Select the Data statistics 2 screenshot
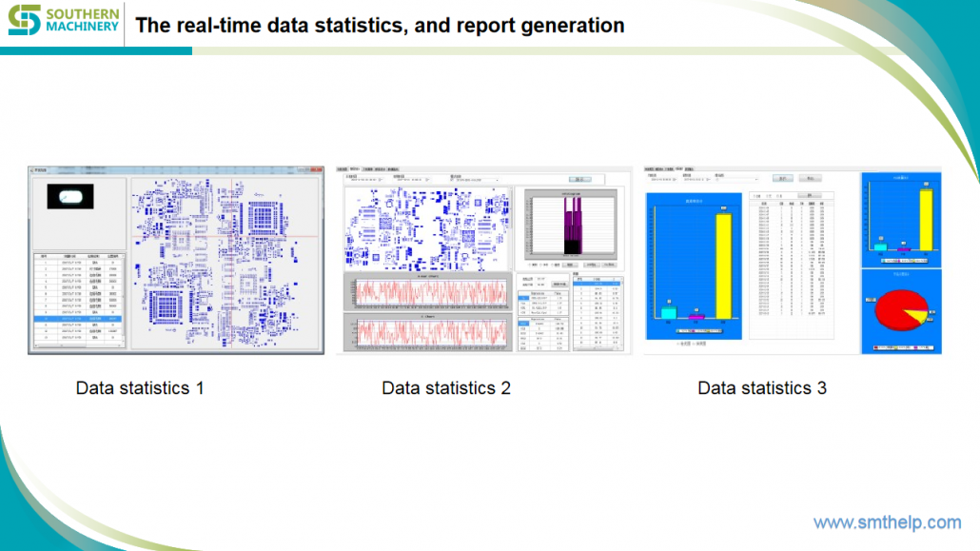Screen dimensions: 980x551 point(483,260)
